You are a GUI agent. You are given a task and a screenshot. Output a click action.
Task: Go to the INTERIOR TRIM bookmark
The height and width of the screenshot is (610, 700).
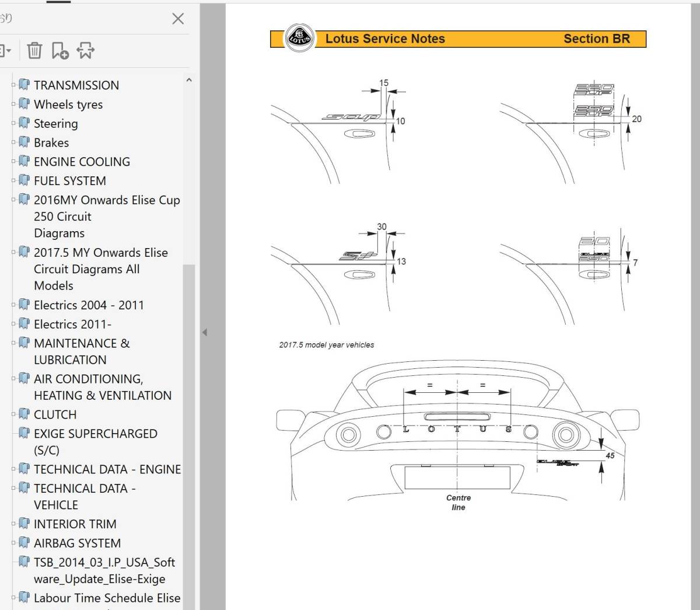(x=75, y=524)
